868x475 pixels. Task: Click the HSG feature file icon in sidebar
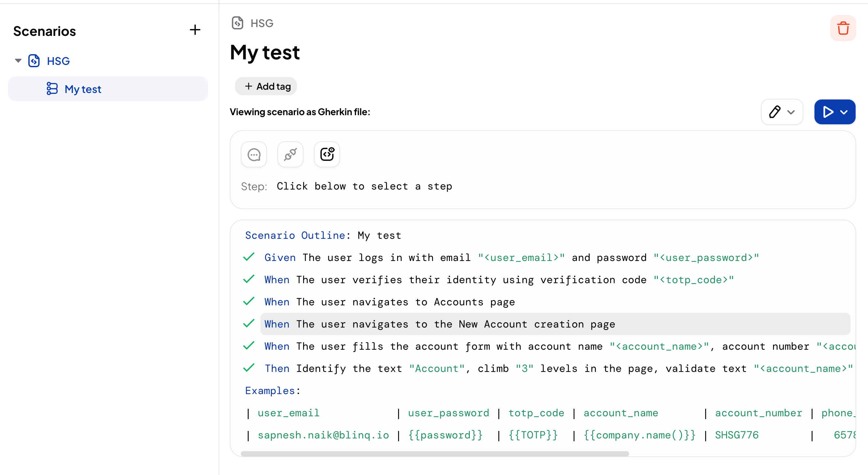[34, 61]
